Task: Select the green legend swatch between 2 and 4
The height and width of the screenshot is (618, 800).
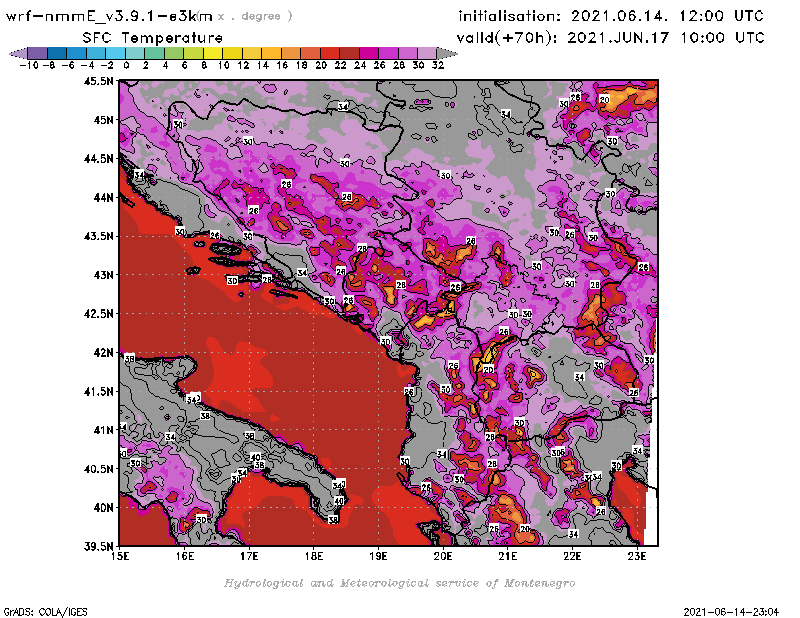Action: point(155,53)
